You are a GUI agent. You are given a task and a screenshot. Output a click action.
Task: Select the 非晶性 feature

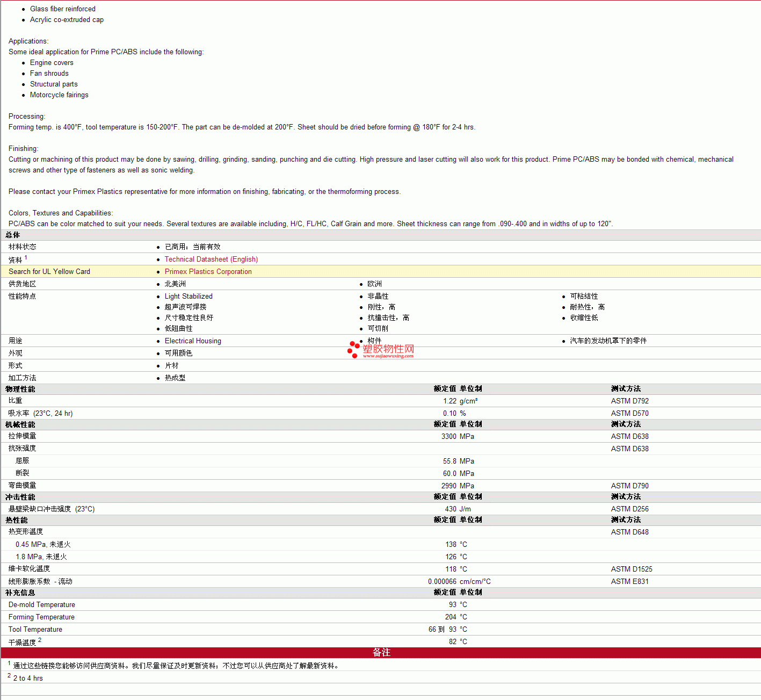click(378, 296)
